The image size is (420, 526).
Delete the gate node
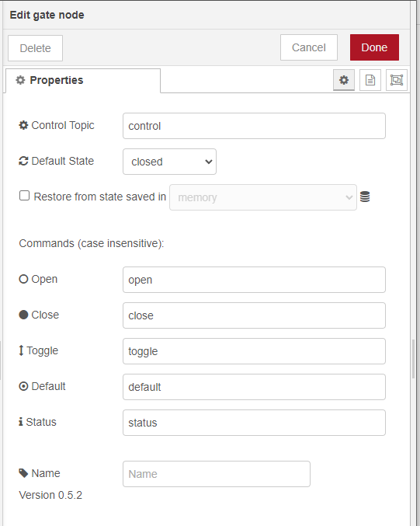tap(35, 48)
